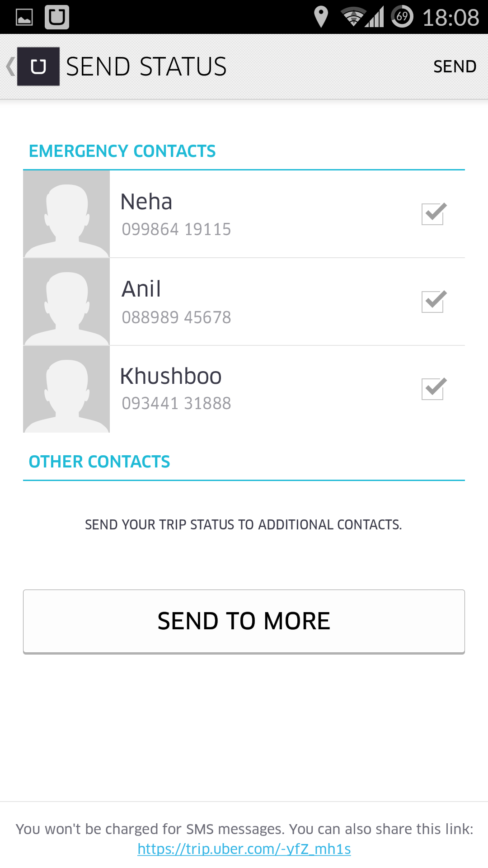Tap the cellular signal strength icon

coord(375,17)
